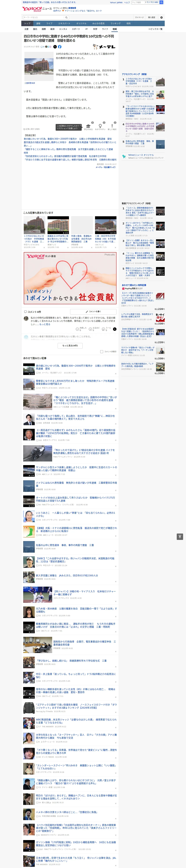
Task: Click the 記事に関する報告 report icon link
Action: (32, 129)
